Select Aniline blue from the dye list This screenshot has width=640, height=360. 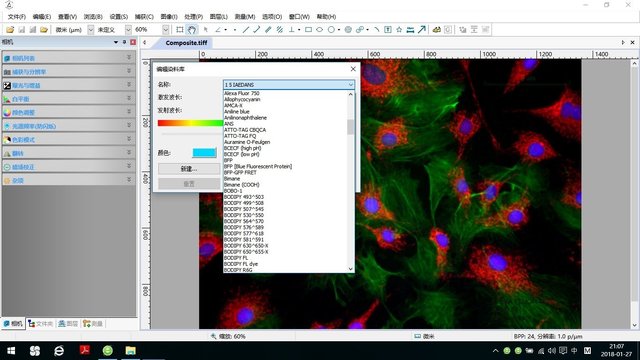coord(237,111)
